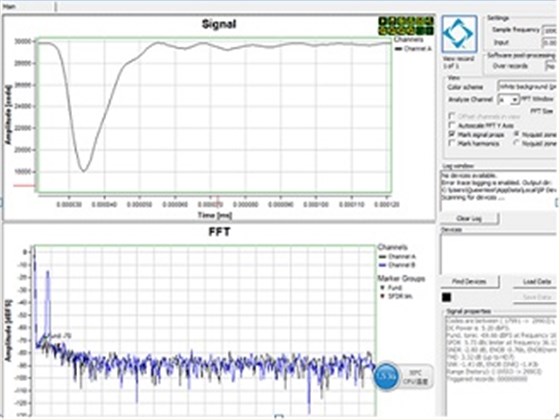Open the Analyze Channel dropdown
Screen dimensions: 560x420
coord(508,100)
